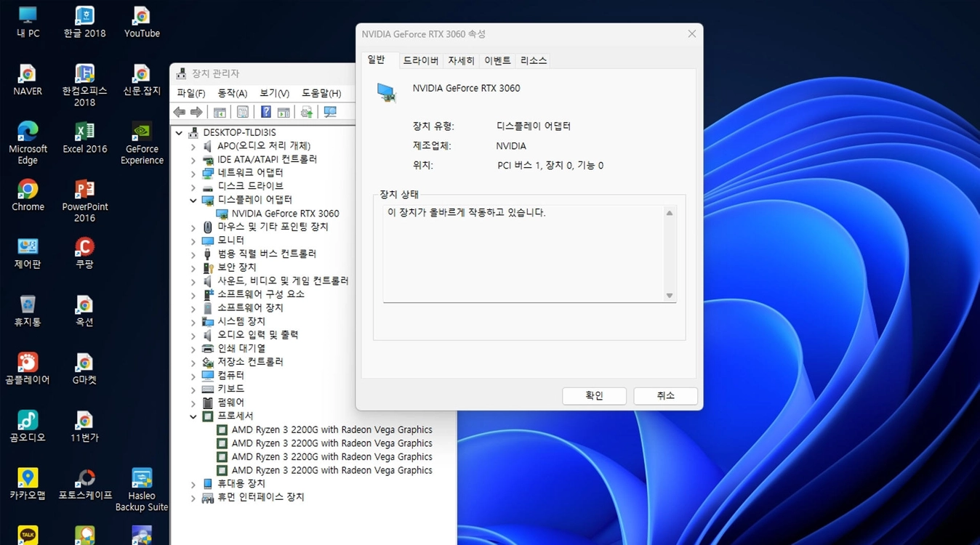980x545 pixels.
Task: Select the 신문.잡지 desktop shortcut
Action: pos(142,80)
